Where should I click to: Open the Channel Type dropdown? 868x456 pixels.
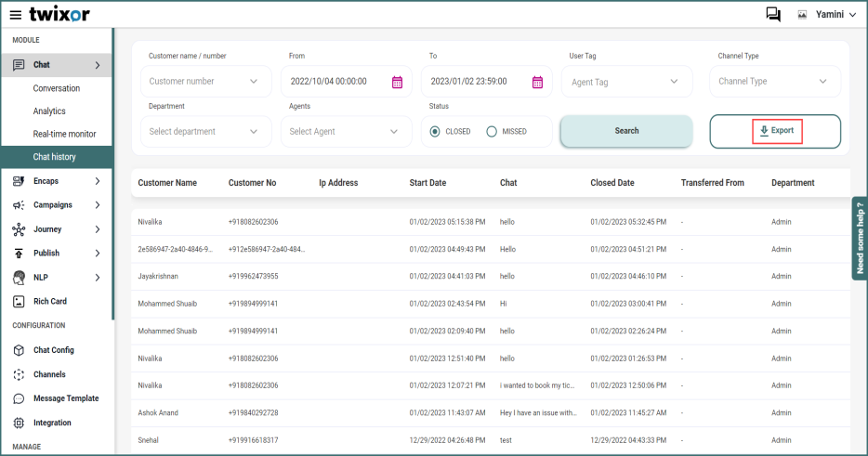pyautogui.click(x=822, y=82)
